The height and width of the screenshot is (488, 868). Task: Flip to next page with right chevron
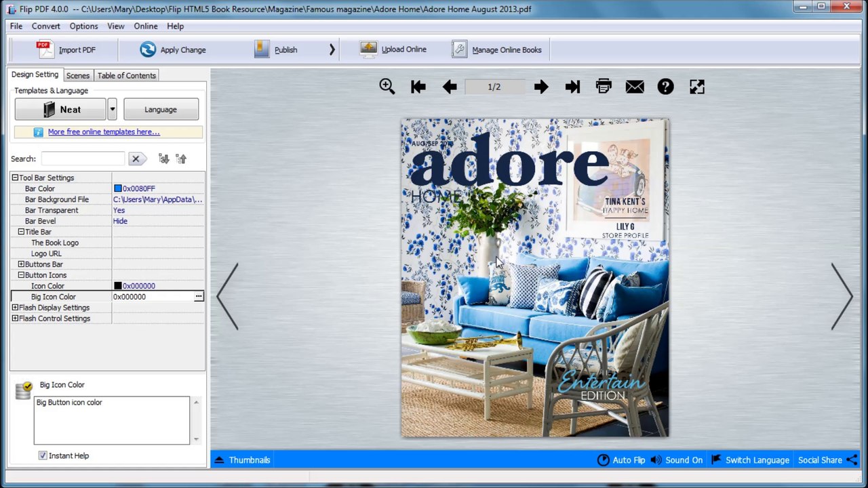(x=842, y=296)
